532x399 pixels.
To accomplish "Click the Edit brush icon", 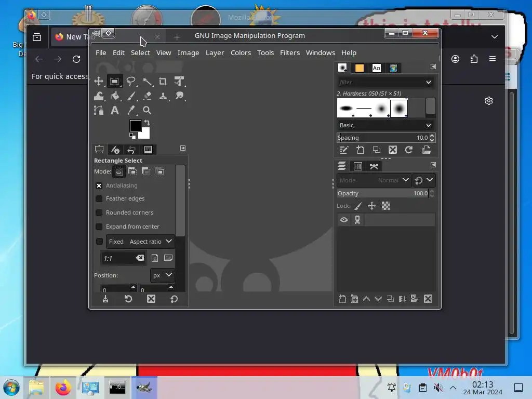I will [x=344, y=150].
